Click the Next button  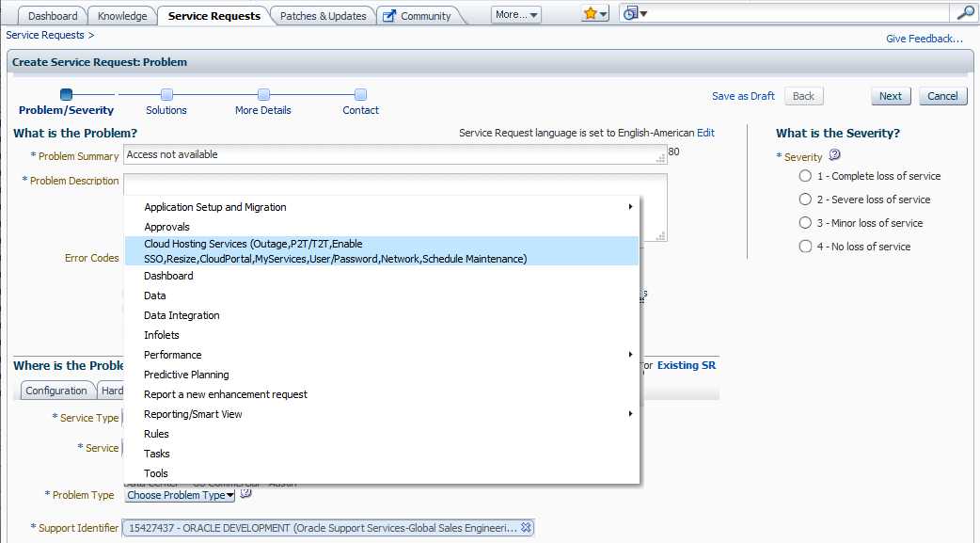(x=891, y=96)
